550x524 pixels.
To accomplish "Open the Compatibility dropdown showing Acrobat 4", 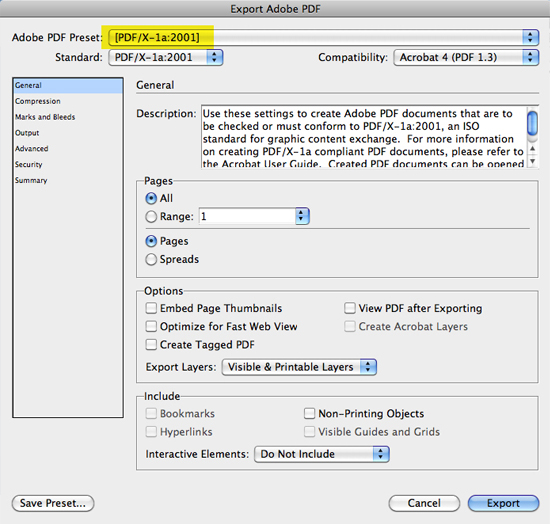I will tap(466, 58).
